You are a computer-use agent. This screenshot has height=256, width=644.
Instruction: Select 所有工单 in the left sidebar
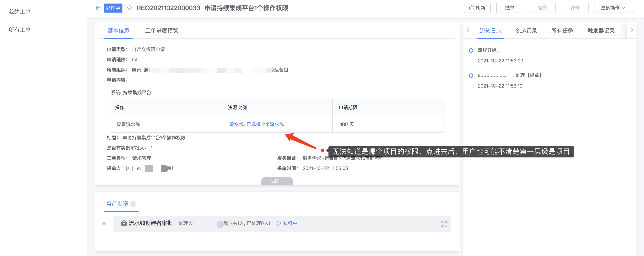click(x=19, y=30)
